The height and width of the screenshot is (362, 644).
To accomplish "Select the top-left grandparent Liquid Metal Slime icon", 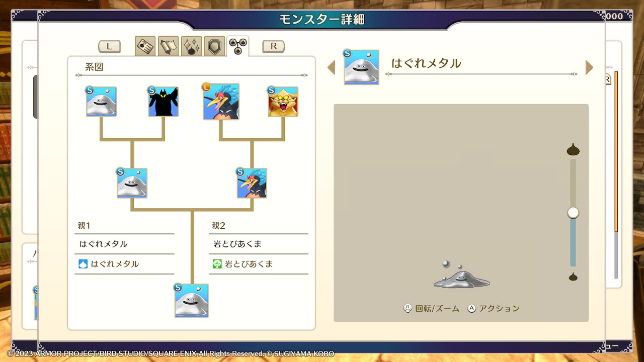I will (101, 101).
